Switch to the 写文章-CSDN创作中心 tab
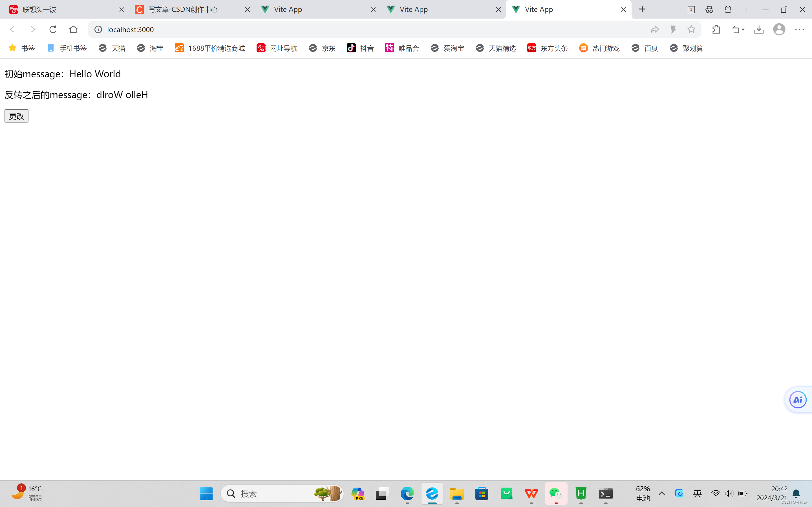The height and width of the screenshot is (507, 812). [x=183, y=9]
